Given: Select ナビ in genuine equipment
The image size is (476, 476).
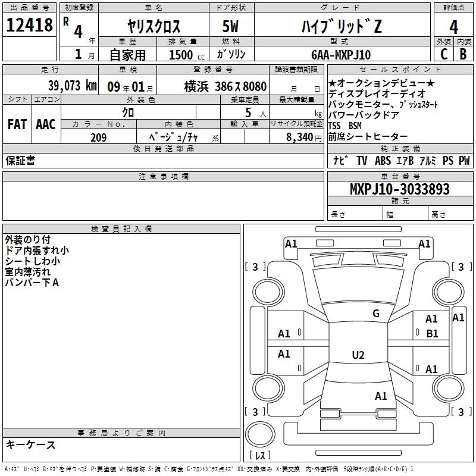Looking at the screenshot, I should point(340,160).
